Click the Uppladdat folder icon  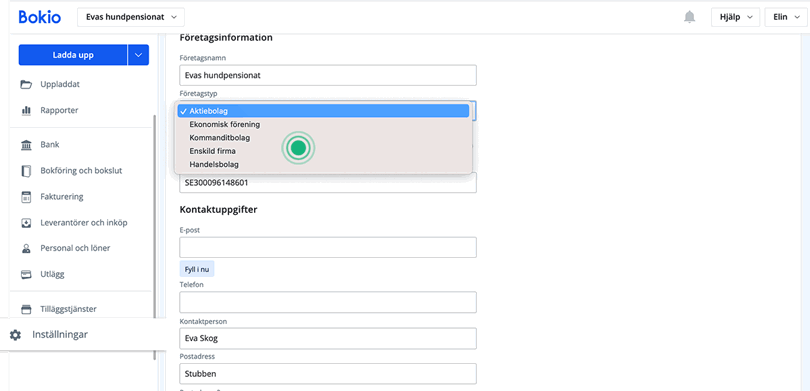click(26, 84)
